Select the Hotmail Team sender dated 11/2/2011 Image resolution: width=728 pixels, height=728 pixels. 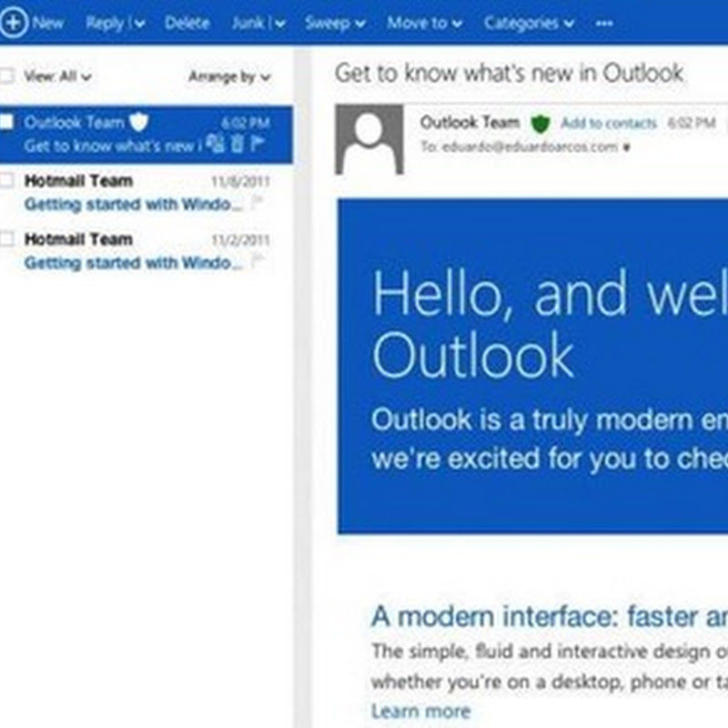coord(78,239)
